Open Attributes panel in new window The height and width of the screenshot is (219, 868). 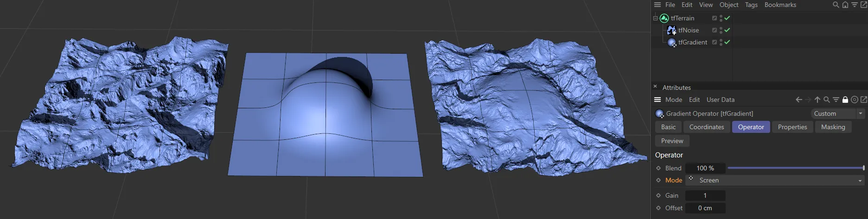coord(863,100)
